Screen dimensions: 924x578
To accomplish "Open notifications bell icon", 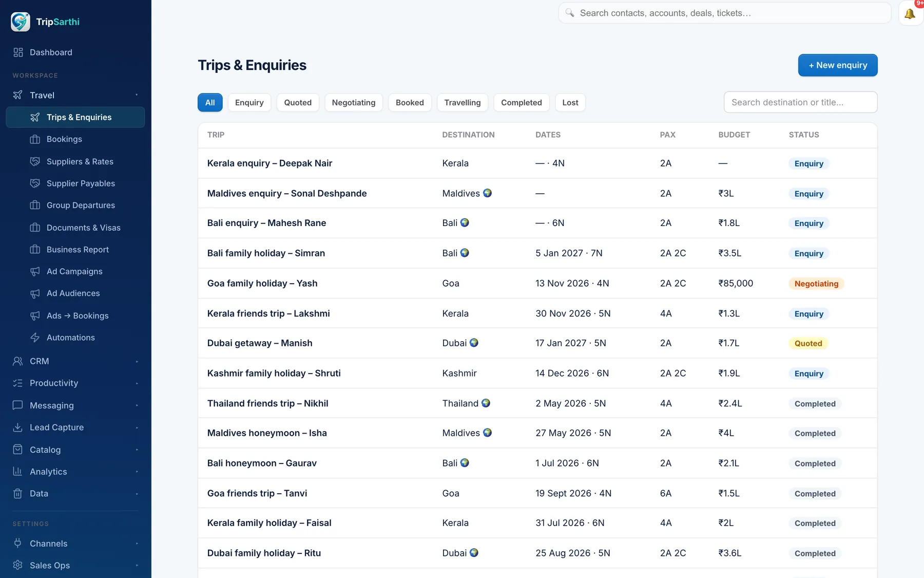I will tap(910, 14).
